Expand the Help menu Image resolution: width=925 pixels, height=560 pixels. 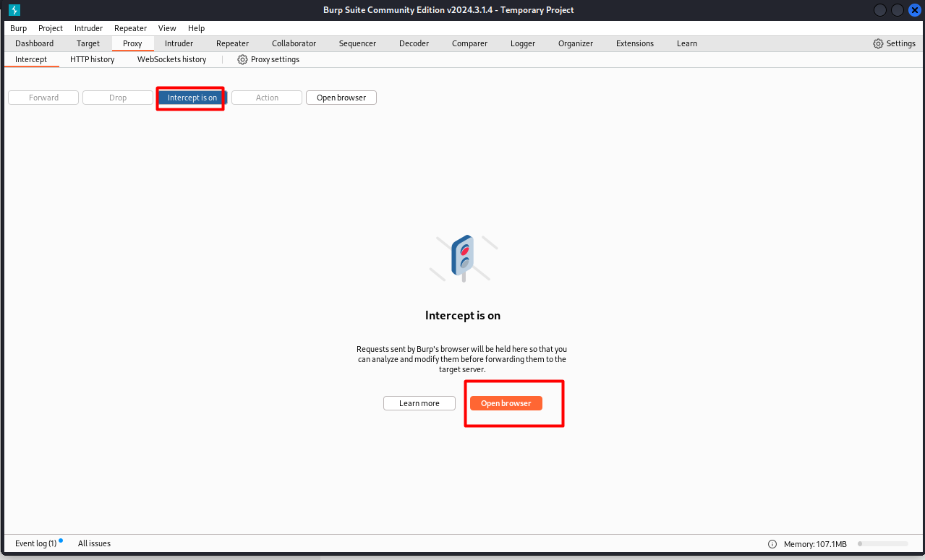pyautogui.click(x=196, y=28)
